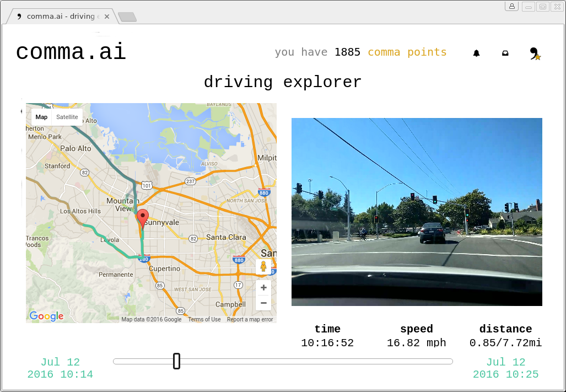Click the comma points link
Image resolution: width=566 pixels, height=392 pixels.
tap(407, 52)
